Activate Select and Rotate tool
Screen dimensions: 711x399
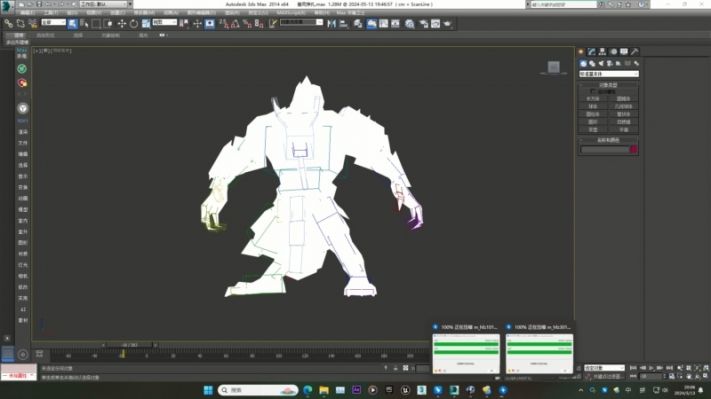[133, 24]
